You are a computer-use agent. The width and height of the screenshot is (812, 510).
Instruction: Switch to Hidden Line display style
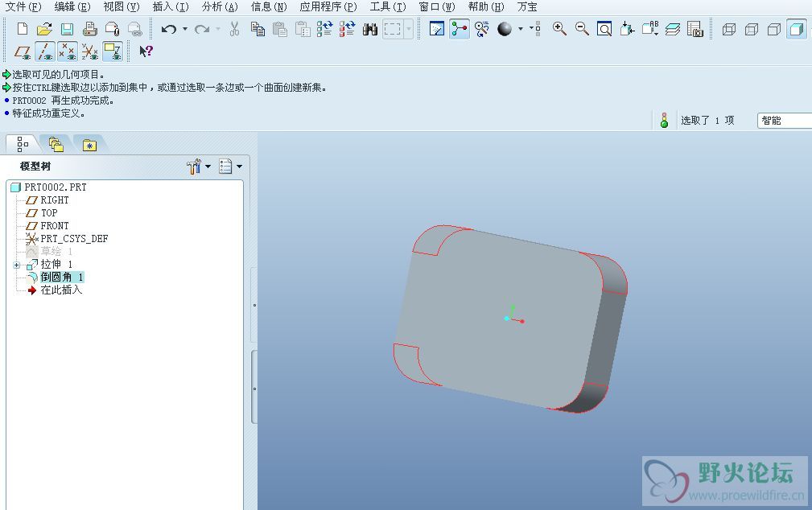752,29
